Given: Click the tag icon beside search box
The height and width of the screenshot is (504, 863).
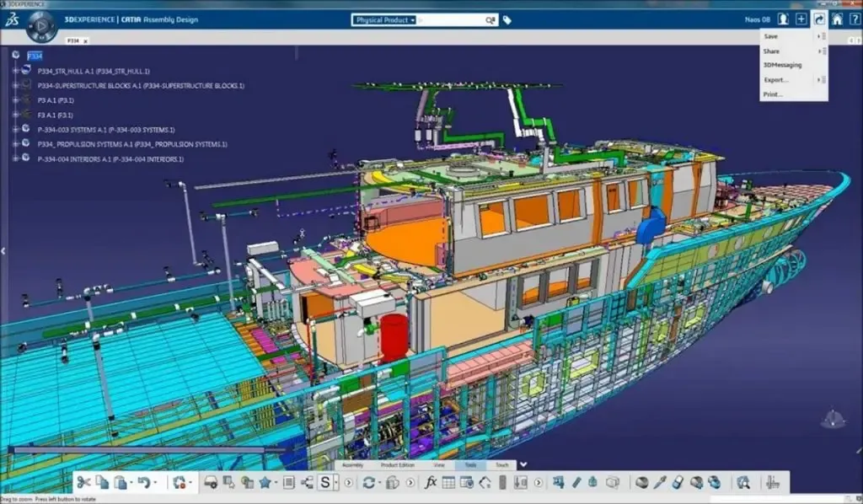Looking at the screenshot, I should (x=507, y=19).
